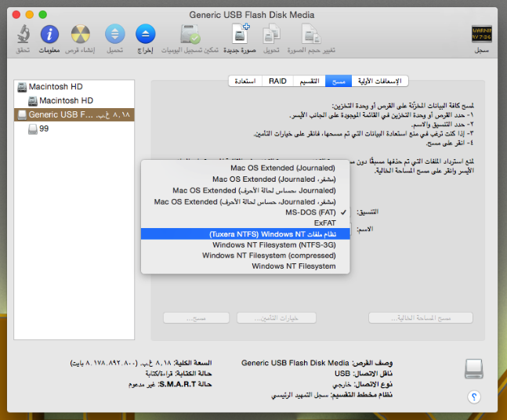Viewport: 507px width, 420px height.
Task: Switch to the Erase tab (مسح)
Action: [x=339, y=81]
